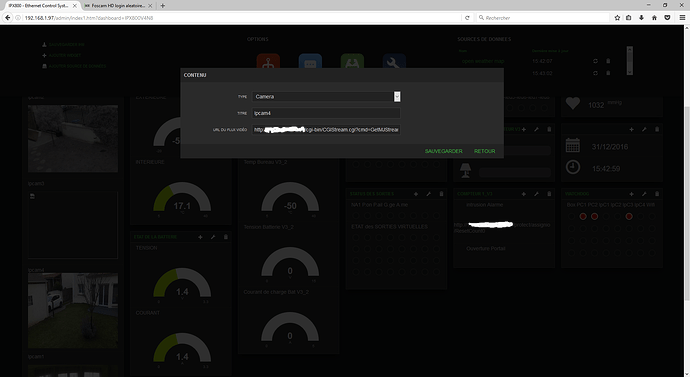Delete the Watchdog pane
Screen dimensions: 690x377
coord(657,194)
